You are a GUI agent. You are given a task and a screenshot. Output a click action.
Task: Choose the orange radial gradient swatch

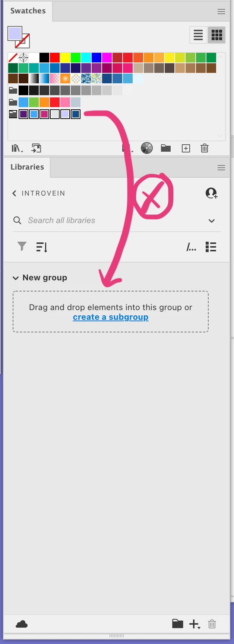pos(65,78)
